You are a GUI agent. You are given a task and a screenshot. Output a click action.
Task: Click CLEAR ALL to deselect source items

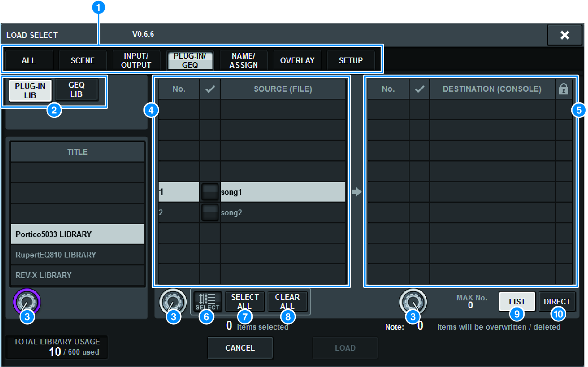pyautogui.click(x=287, y=302)
